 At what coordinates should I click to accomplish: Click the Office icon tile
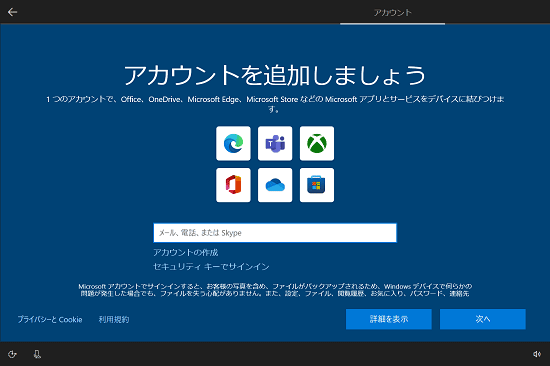[x=233, y=185]
